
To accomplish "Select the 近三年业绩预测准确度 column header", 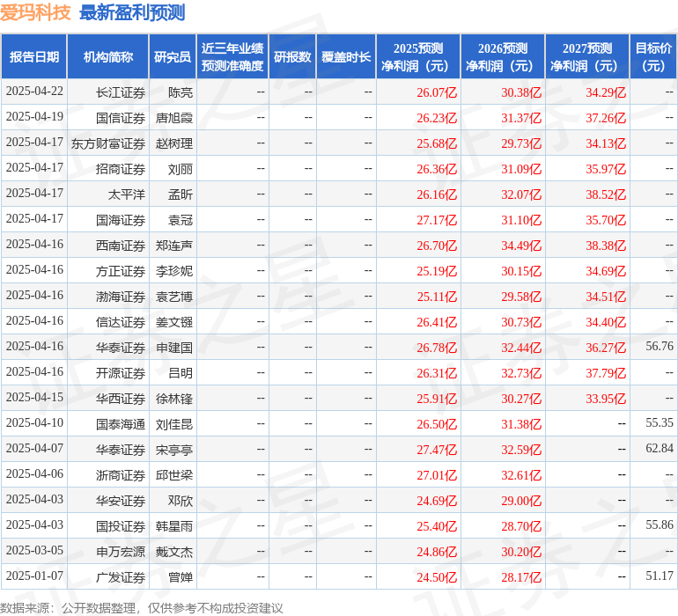I will 232,56.
